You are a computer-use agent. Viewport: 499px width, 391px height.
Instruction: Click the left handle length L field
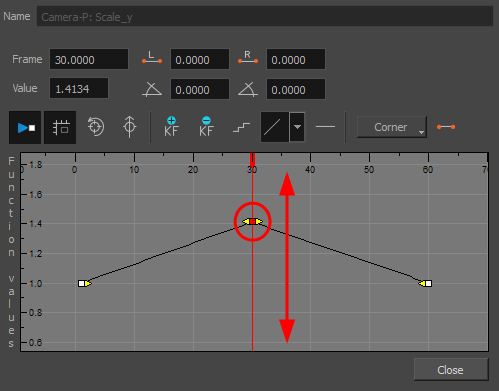point(200,59)
